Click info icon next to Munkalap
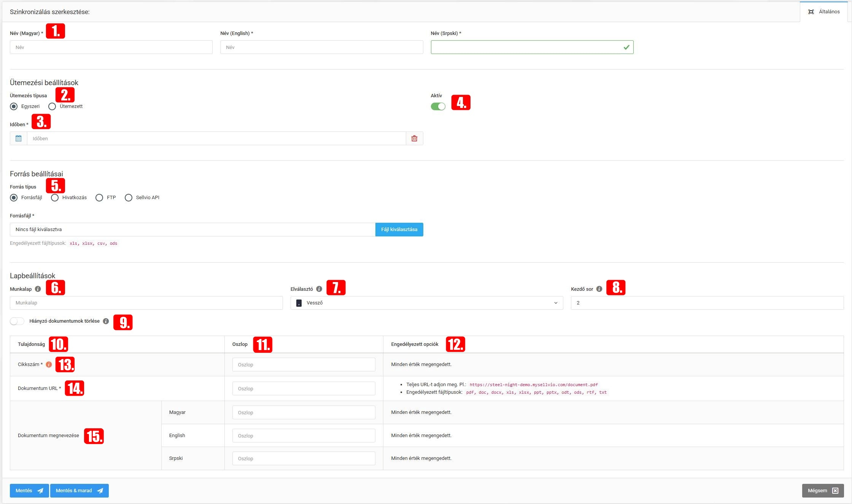852x504 pixels. 38,289
